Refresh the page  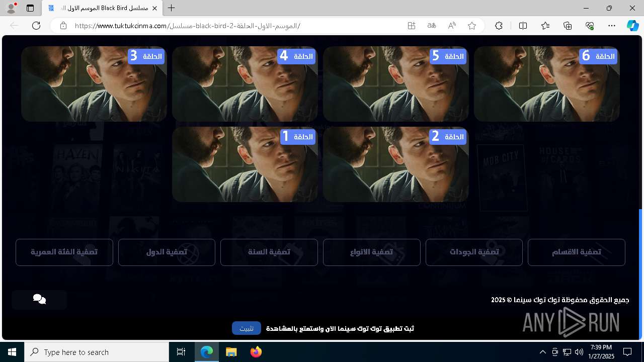(36, 26)
